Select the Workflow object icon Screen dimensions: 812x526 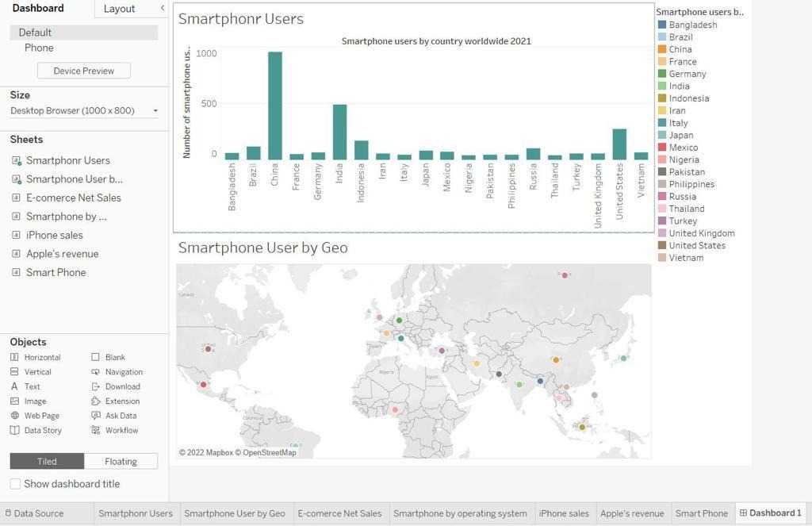coord(95,430)
